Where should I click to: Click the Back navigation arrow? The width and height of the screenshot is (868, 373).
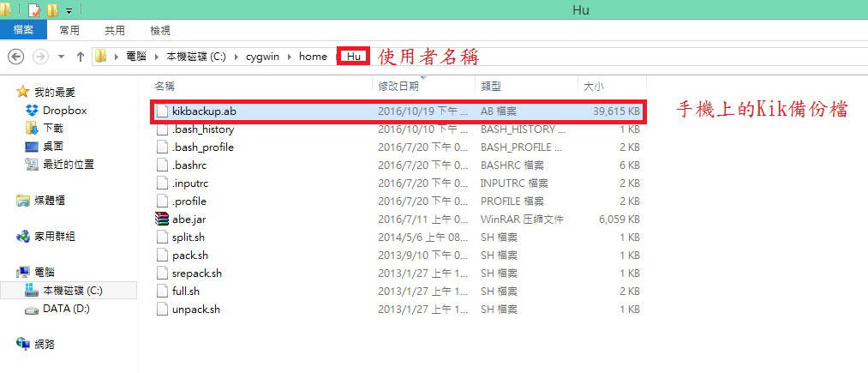point(16,57)
